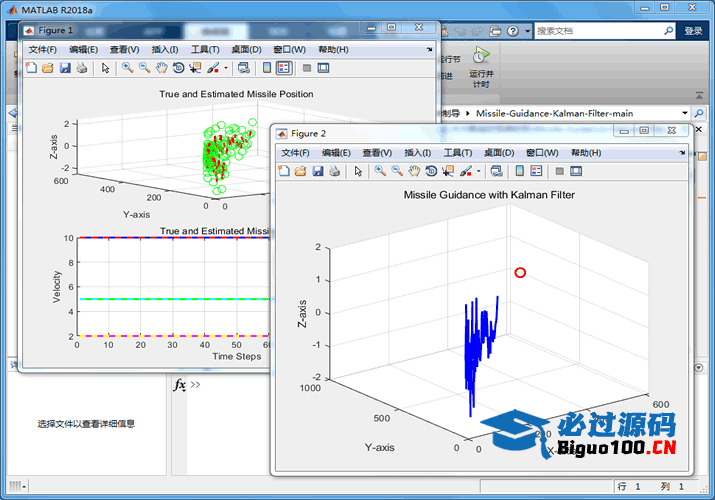Screen dimensions: 715x500
Task: Insert Colorbar in Figure 2
Action: coord(519,171)
